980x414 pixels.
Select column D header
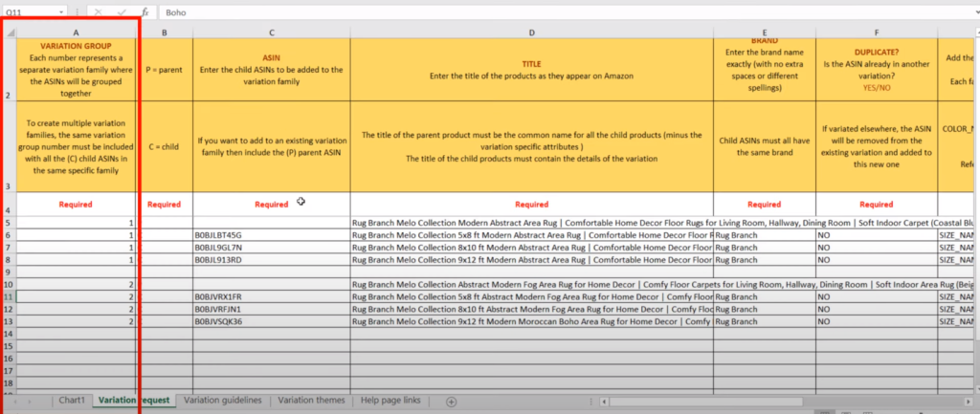click(x=532, y=33)
